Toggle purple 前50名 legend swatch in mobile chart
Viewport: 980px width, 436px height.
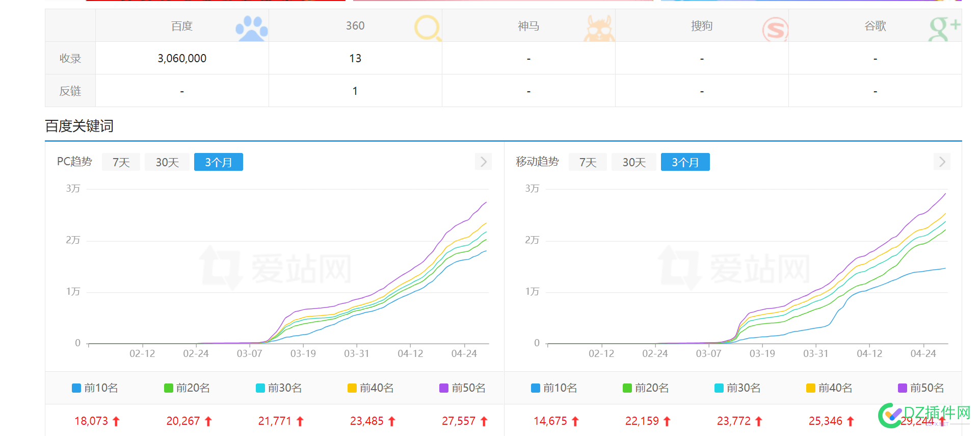[903, 388]
